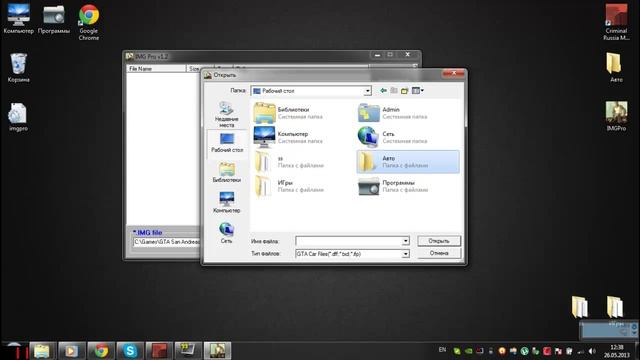Click the Открыть button
This screenshot has width=640, height=360.
[x=439, y=241]
